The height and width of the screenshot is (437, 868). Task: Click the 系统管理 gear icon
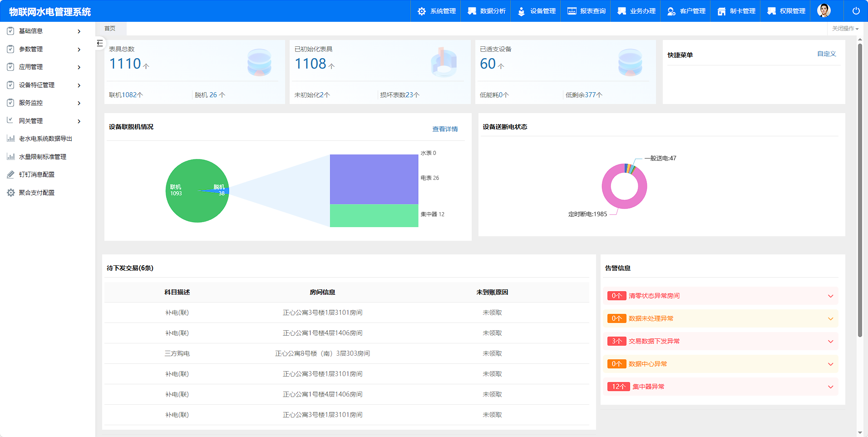click(x=422, y=11)
